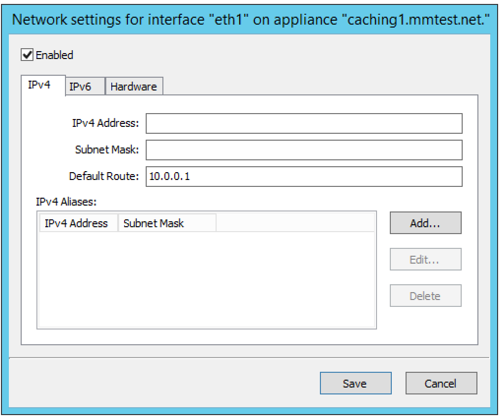This screenshot has height=420, width=504.
Task: Toggle the Enabled checkbox
Action: 27,55
